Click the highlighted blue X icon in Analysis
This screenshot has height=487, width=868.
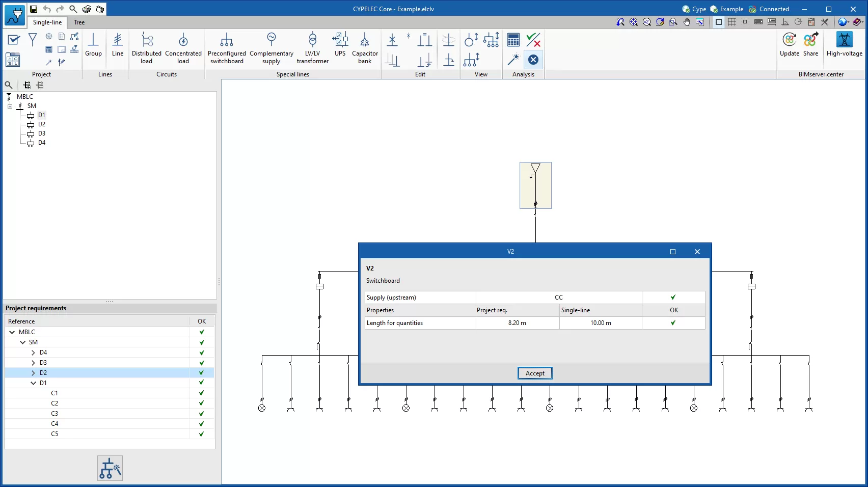click(533, 60)
